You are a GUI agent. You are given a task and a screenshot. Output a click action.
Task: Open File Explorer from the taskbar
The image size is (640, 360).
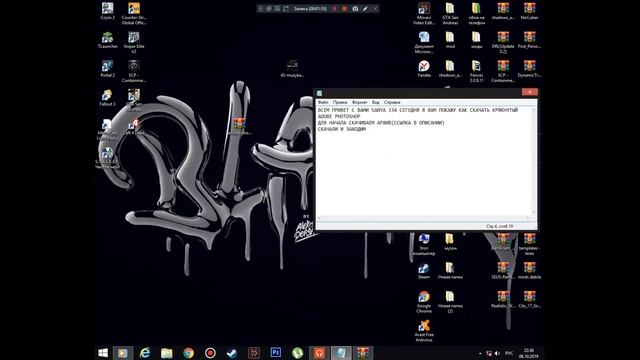tap(166, 353)
